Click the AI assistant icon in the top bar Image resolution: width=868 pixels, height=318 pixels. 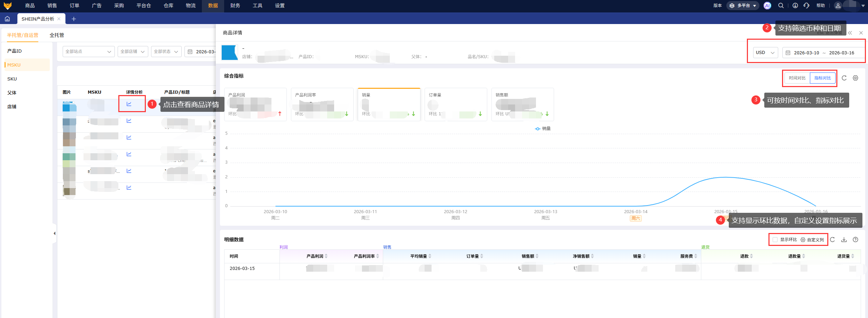point(767,6)
